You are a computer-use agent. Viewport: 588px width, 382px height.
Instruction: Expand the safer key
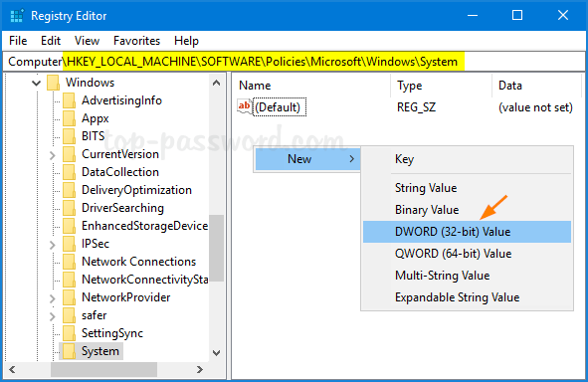coord(53,316)
